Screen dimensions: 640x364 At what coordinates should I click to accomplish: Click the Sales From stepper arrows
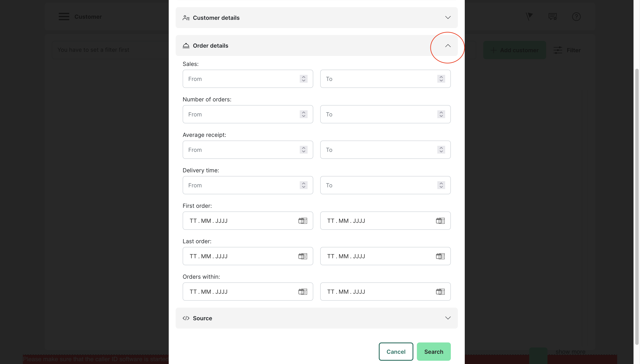[304, 79]
